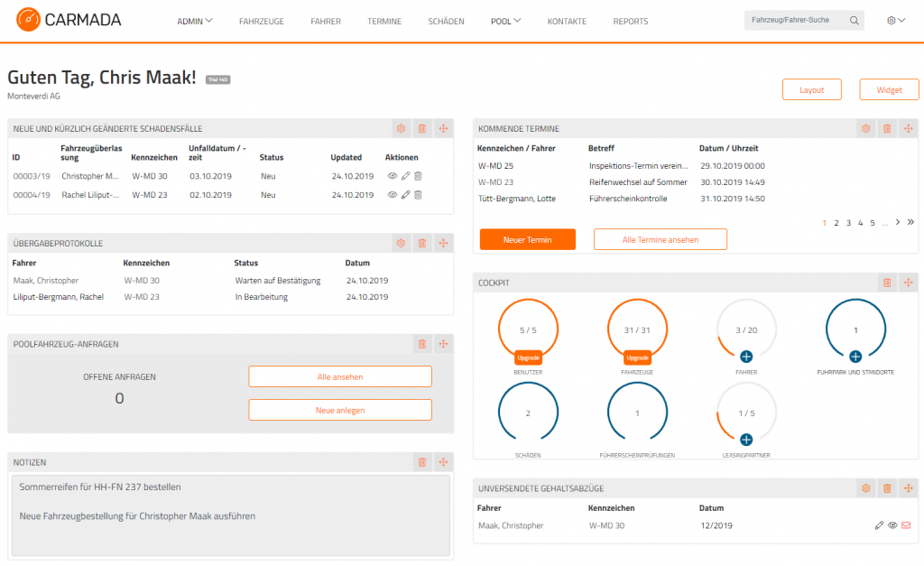924x566 pixels.
Task: Go to the REPORTS menu item
Action: [631, 22]
